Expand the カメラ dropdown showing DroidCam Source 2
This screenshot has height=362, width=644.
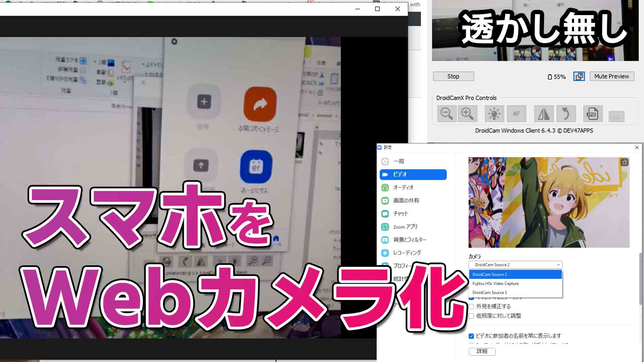pyautogui.click(x=515, y=265)
